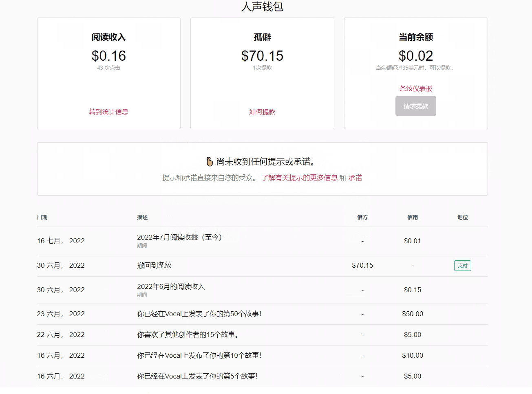532x394 pixels.
Task: Click the pinching-hand emoji icon
Action: pyautogui.click(x=209, y=161)
